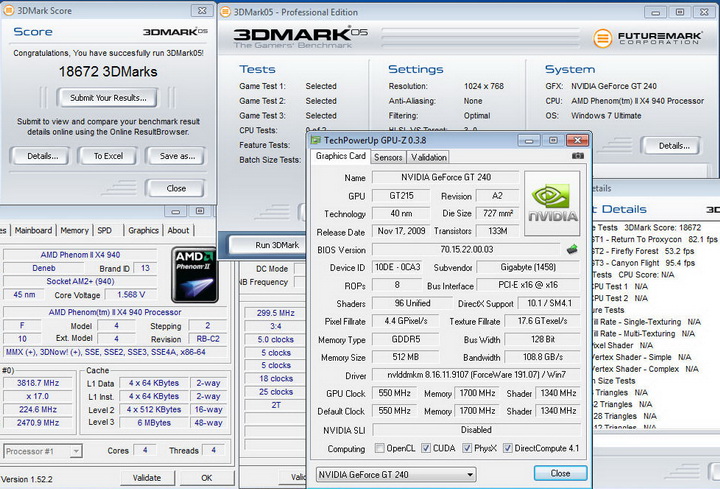Uncheck the DirectCompute 4.1 checkbox
This screenshot has height=489, width=720.
507,448
